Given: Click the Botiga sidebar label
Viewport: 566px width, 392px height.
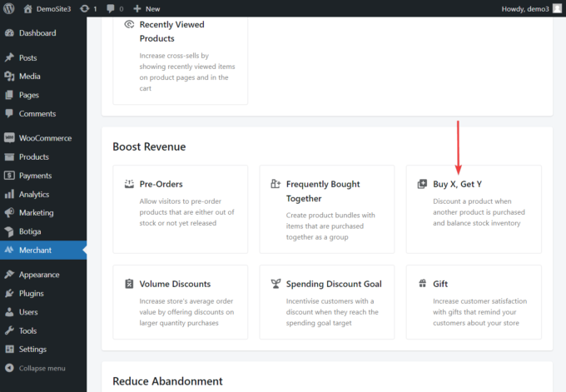Looking at the screenshot, I should [30, 231].
